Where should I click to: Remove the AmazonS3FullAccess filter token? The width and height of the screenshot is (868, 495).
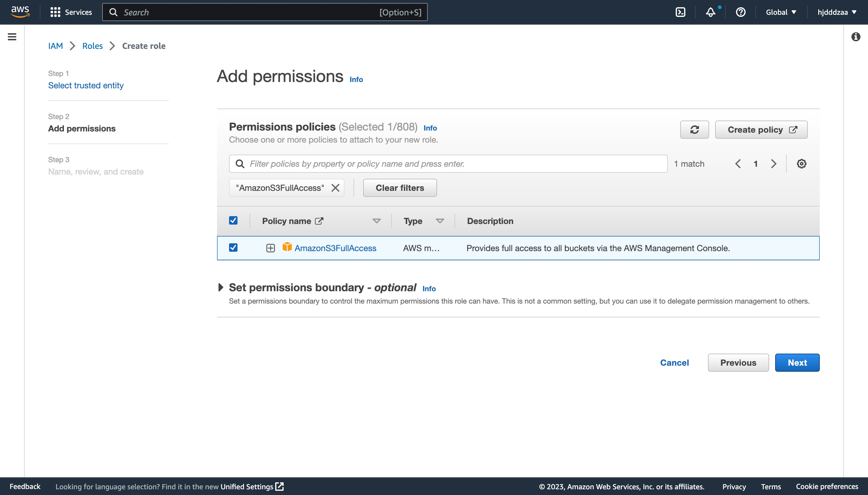tap(335, 188)
